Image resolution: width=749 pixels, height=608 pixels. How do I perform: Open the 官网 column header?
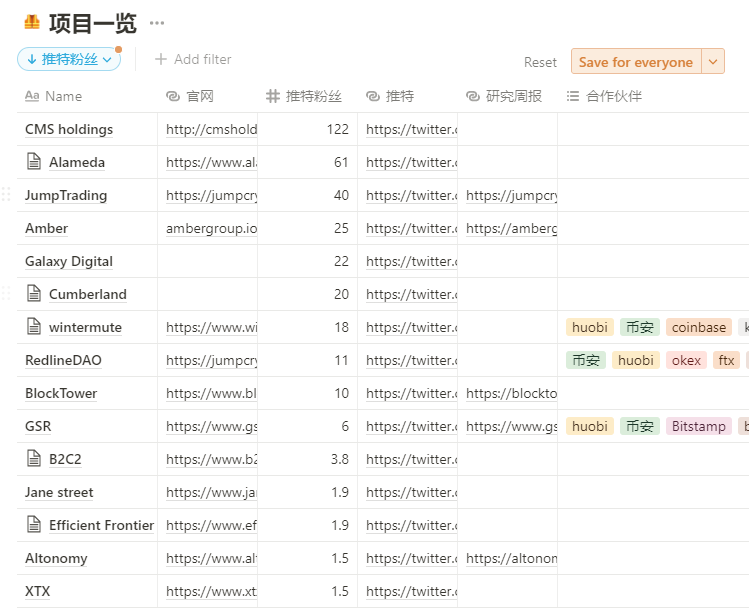point(190,96)
